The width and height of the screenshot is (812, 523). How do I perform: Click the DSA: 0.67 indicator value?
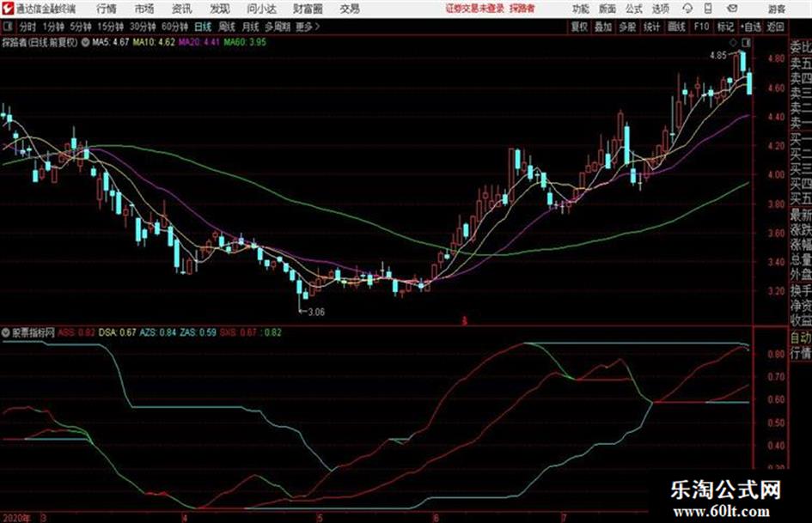tap(117, 332)
